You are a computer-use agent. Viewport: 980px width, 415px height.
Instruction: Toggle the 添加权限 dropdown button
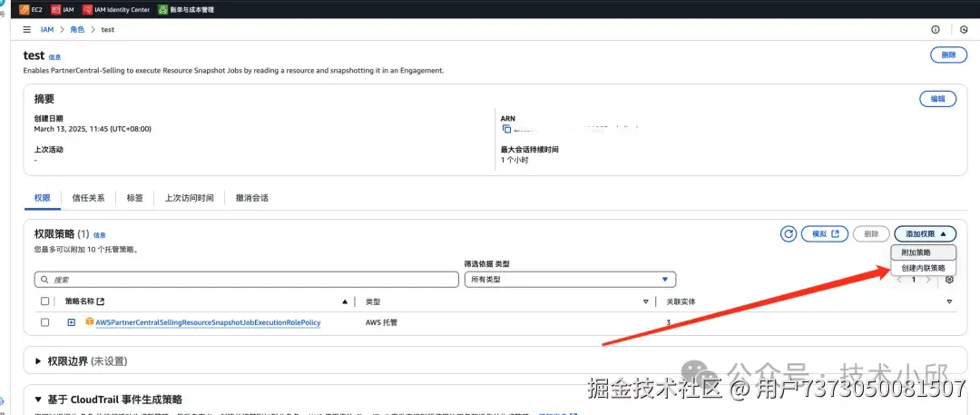pyautogui.click(x=925, y=233)
